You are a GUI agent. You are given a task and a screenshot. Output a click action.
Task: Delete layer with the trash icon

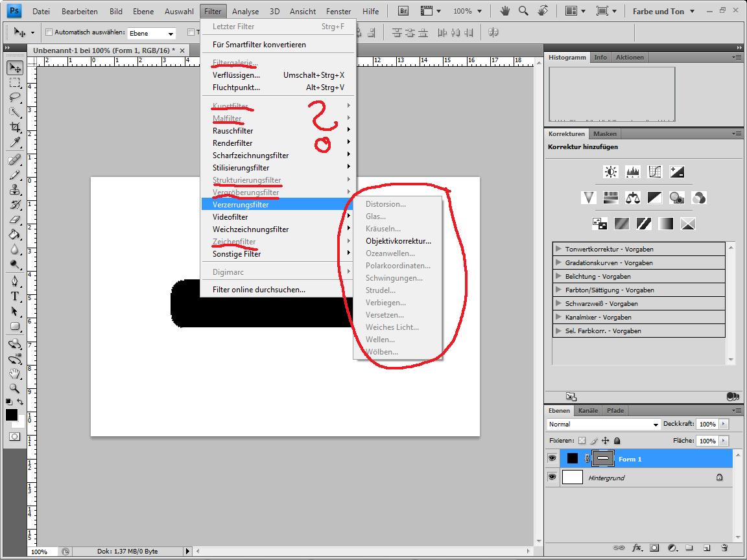724,548
